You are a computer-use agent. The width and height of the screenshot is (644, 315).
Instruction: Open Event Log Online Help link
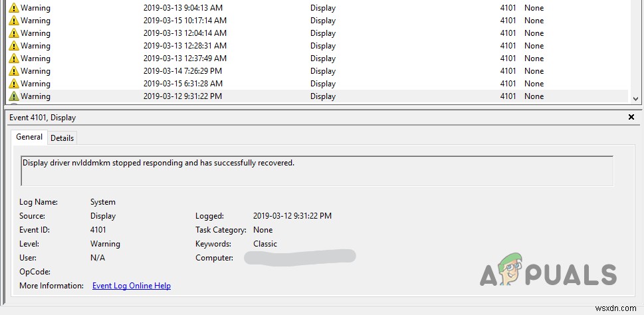point(132,286)
